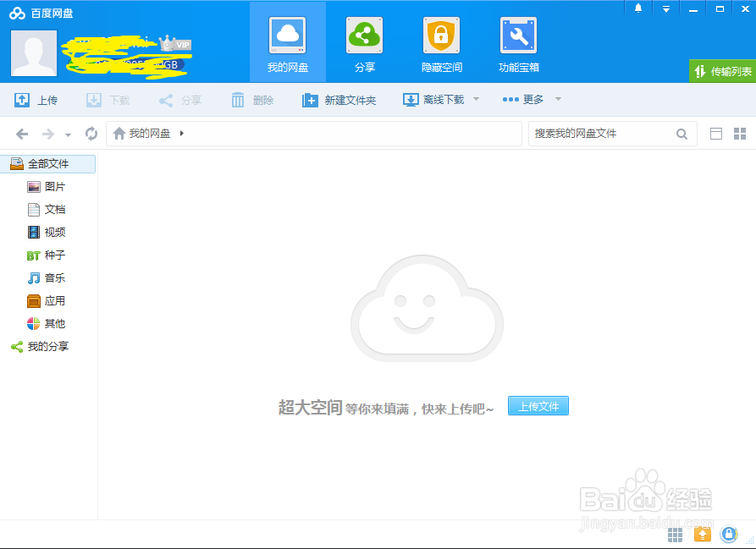Click the orange upload icon in status bar
Image resolution: width=756 pixels, height=549 pixels.
703,534
